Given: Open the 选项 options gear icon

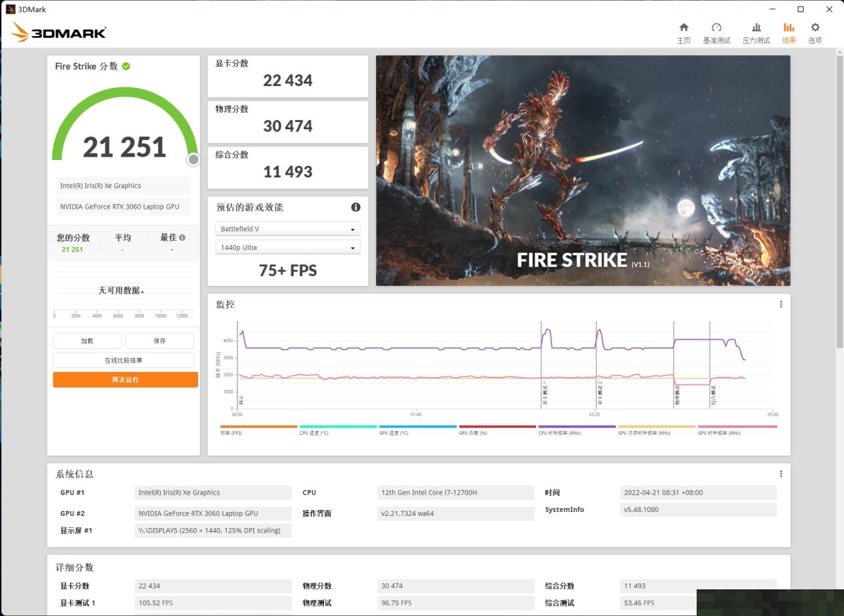Looking at the screenshot, I should click(815, 27).
